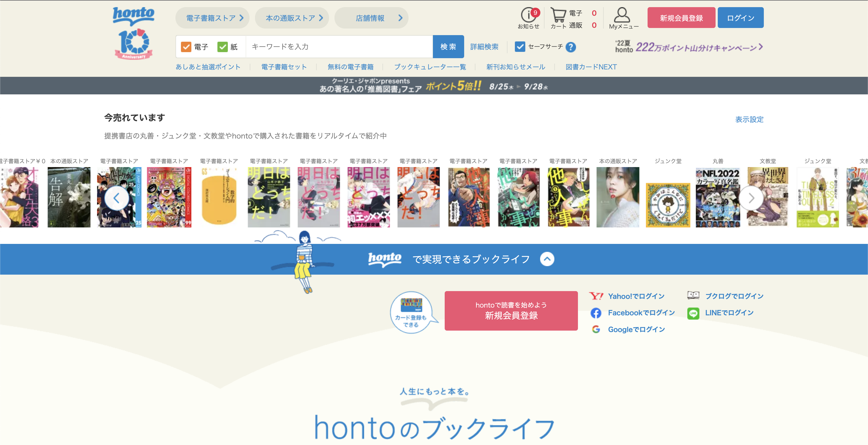Open the 本の通販ストア tab

point(292,18)
